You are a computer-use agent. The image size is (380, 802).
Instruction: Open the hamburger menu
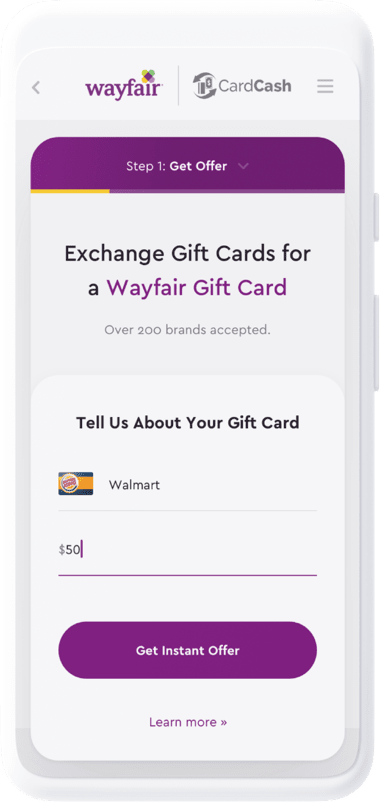tap(325, 86)
